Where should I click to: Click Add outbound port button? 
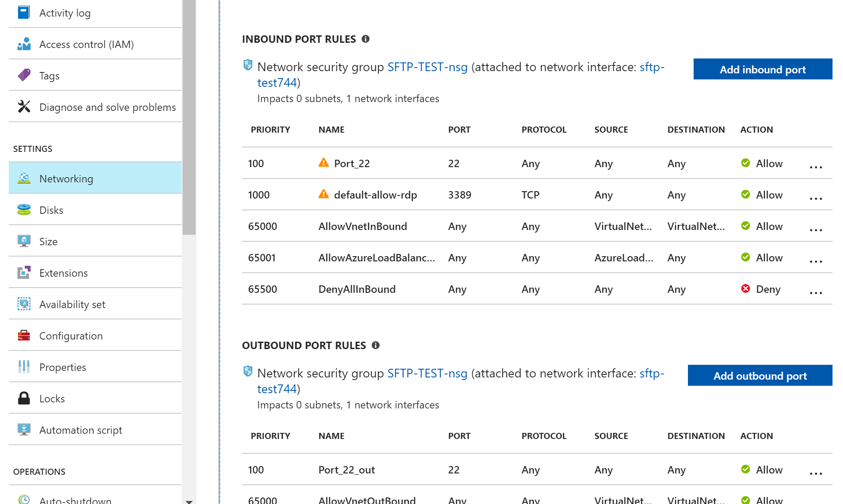[x=760, y=376]
